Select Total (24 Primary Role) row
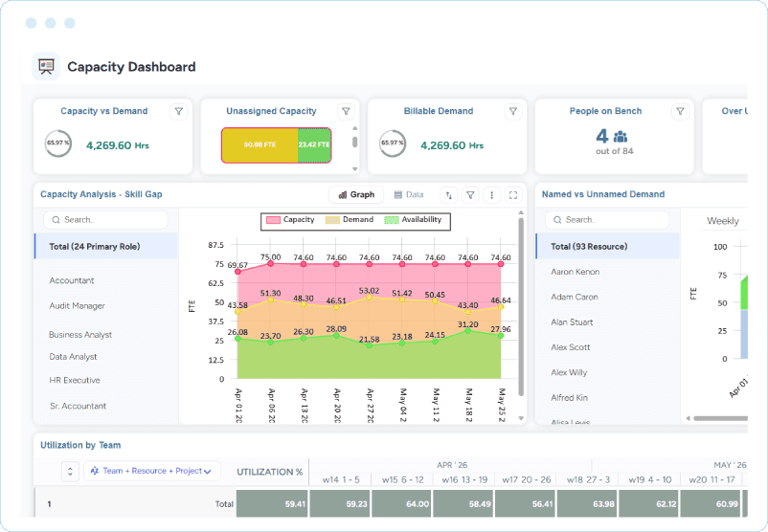The height and width of the screenshot is (532, 768). pos(106,246)
